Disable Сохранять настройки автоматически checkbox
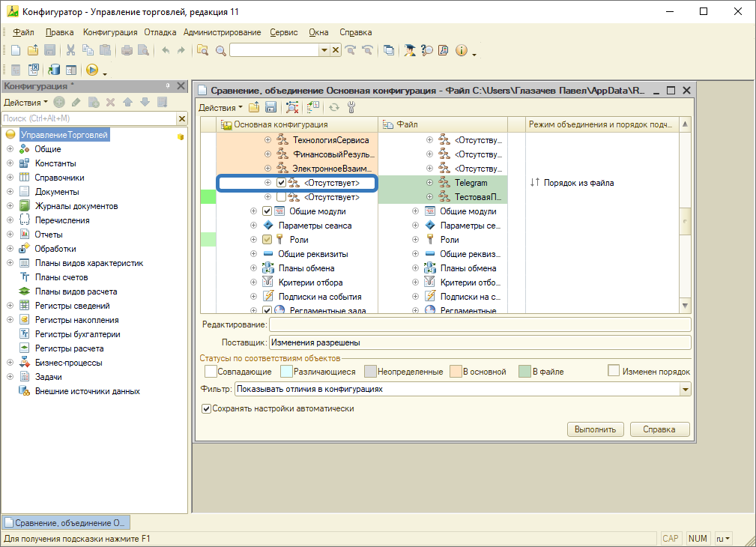Viewport: 756px width, 547px height. [x=206, y=409]
